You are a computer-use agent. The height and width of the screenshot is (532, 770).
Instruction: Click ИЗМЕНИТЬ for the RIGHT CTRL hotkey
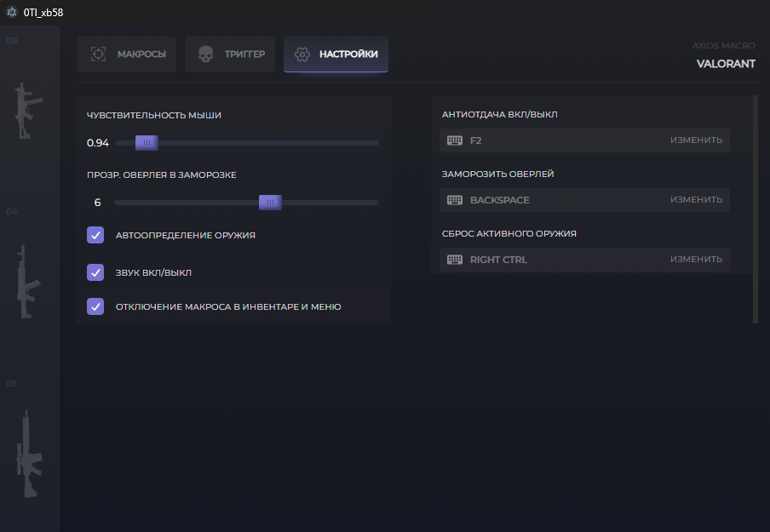[696, 259]
